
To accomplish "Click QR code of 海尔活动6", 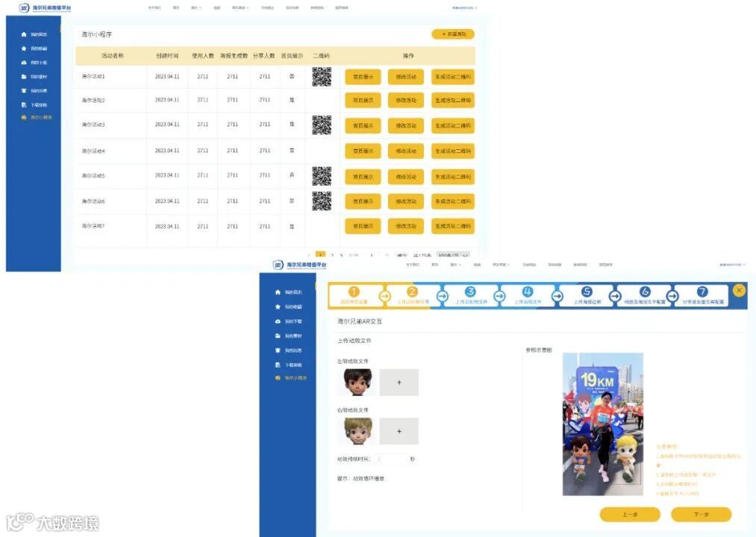I will point(322,201).
